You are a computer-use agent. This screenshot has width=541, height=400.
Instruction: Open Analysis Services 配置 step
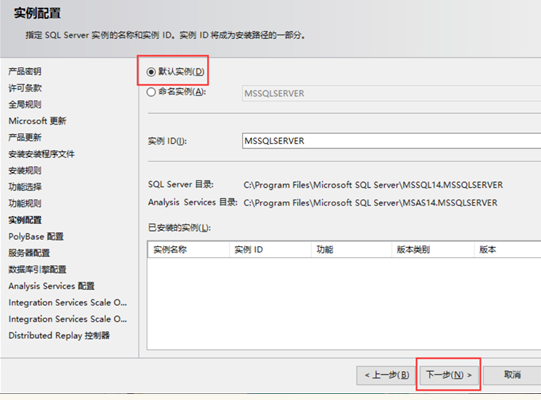pos(51,286)
